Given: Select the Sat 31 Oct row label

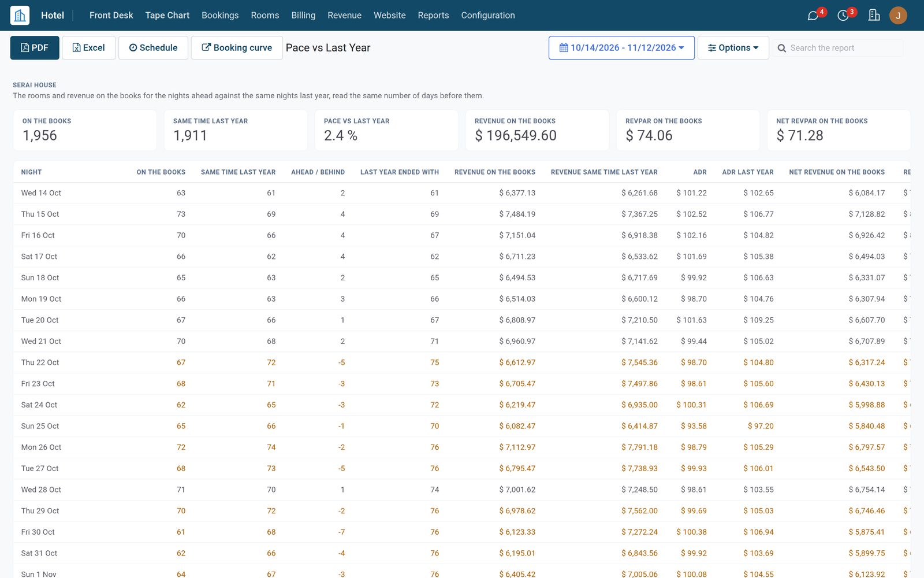Looking at the screenshot, I should coord(39,553).
